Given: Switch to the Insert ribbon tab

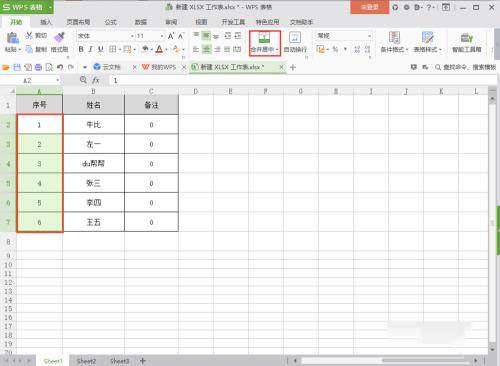Looking at the screenshot, I should click(46, 22).
